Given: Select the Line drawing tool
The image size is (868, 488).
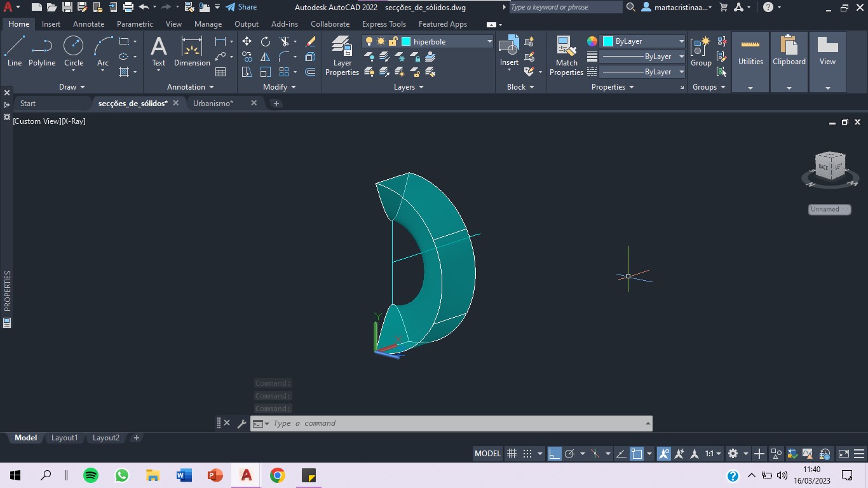Looking at the screenshot, I should point(15,51).
